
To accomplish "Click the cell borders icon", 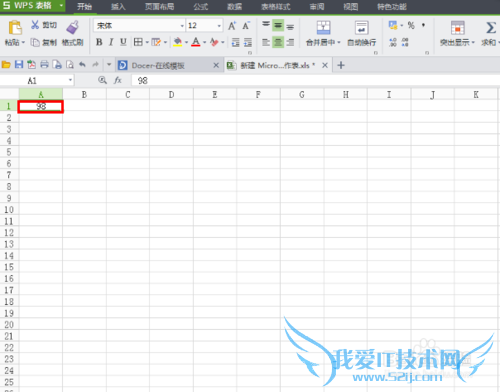I will (x=138, y=42).
